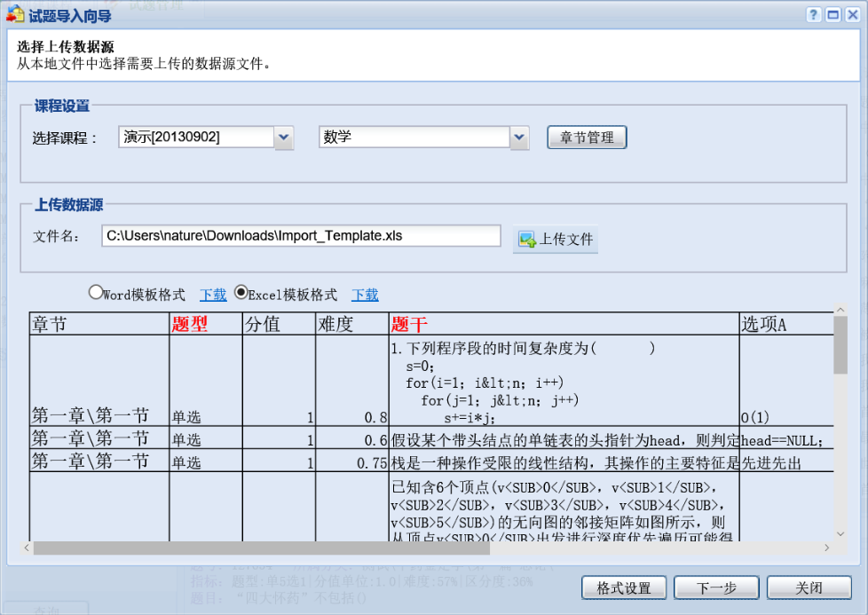The width and height of the screenshot is (868, 615).
Task: Click the 章节管理 button
Action: pos(587,138)
